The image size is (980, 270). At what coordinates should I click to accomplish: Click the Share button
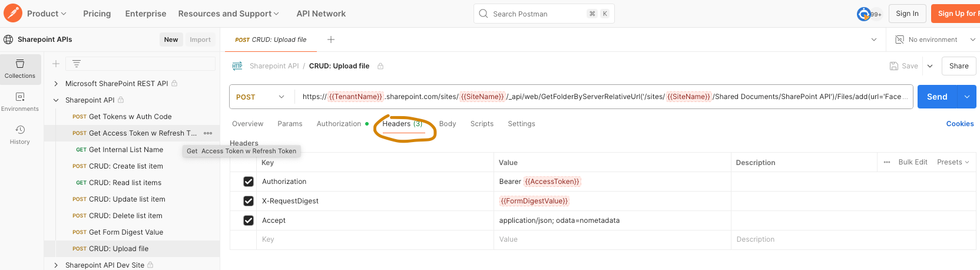tap(958, 66)
